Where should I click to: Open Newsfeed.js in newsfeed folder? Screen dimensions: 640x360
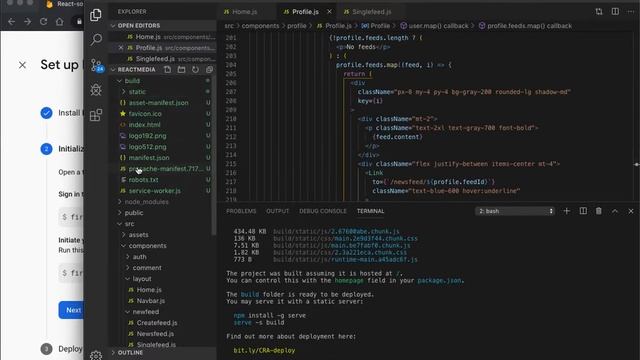[x=155, y=333]
